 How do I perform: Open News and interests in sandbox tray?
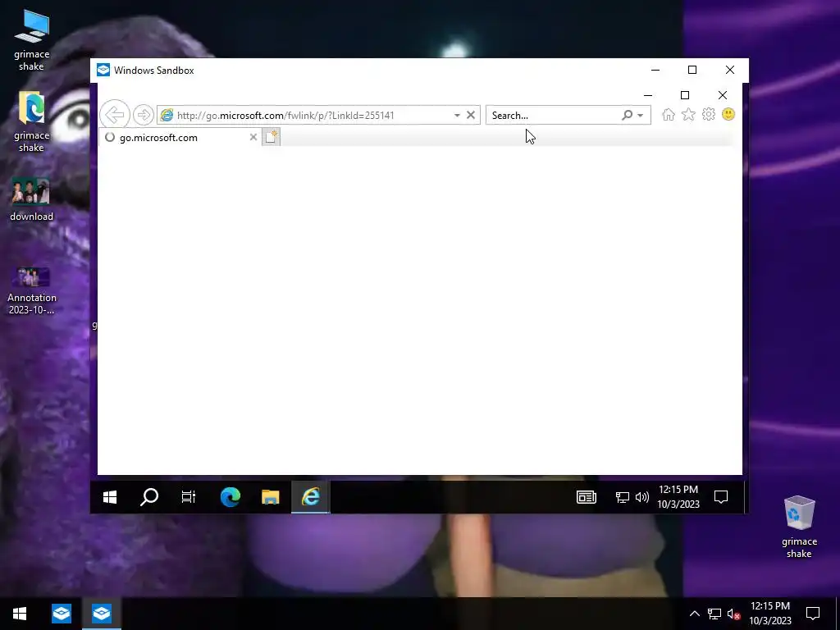tap(587, 497)
